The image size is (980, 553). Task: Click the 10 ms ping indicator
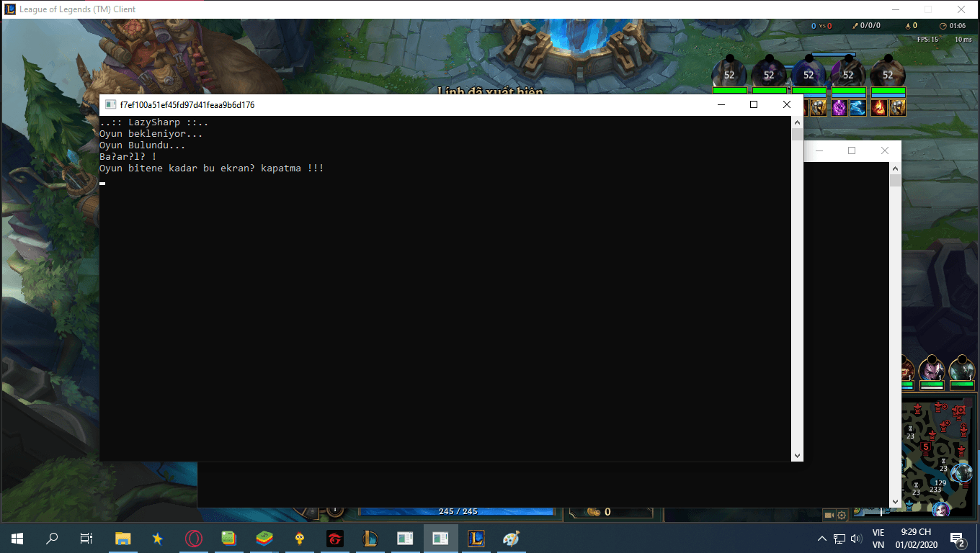[x=963, y=40]
